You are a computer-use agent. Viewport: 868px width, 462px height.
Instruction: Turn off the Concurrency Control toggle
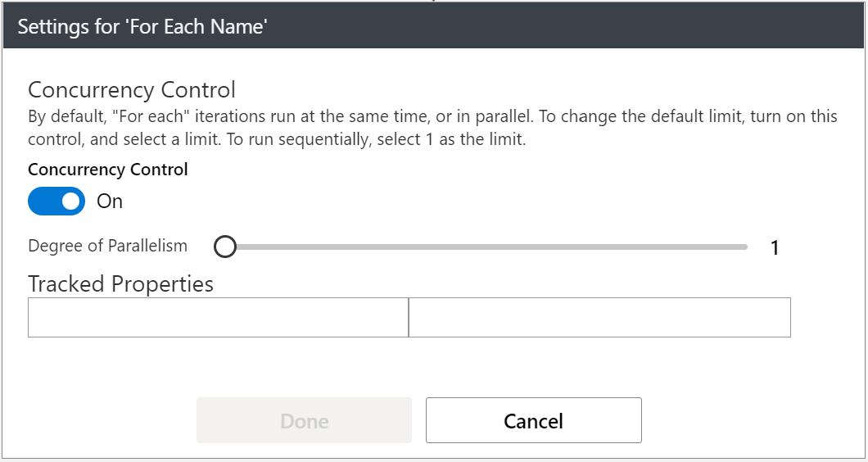(57, 201)
